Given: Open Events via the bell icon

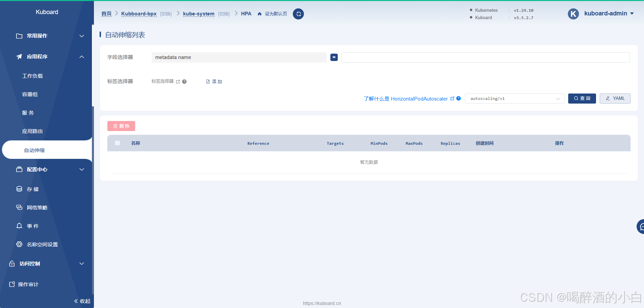Looking at the screenshot, I should point(19,226).
